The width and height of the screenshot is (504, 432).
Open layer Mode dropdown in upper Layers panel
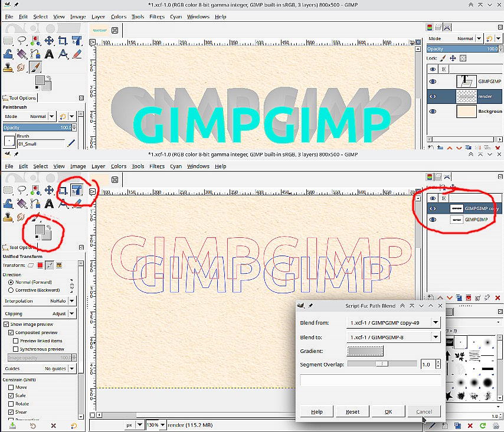click(455, 38)
